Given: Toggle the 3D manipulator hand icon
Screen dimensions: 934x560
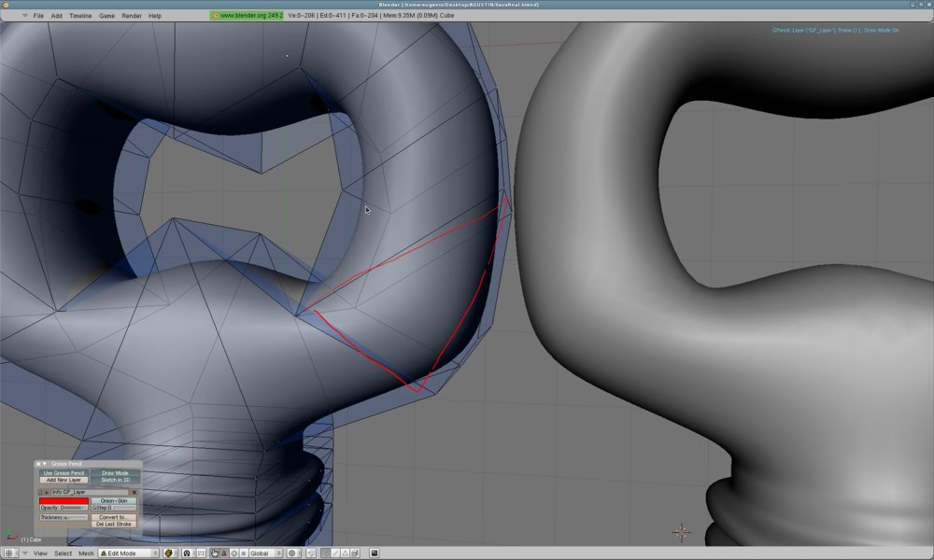Looking at the screenshot, I should [x=215, y=553].
